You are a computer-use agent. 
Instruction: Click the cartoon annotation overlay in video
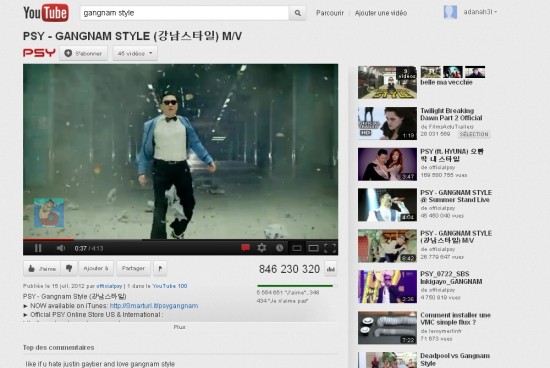tap(49, 213)
